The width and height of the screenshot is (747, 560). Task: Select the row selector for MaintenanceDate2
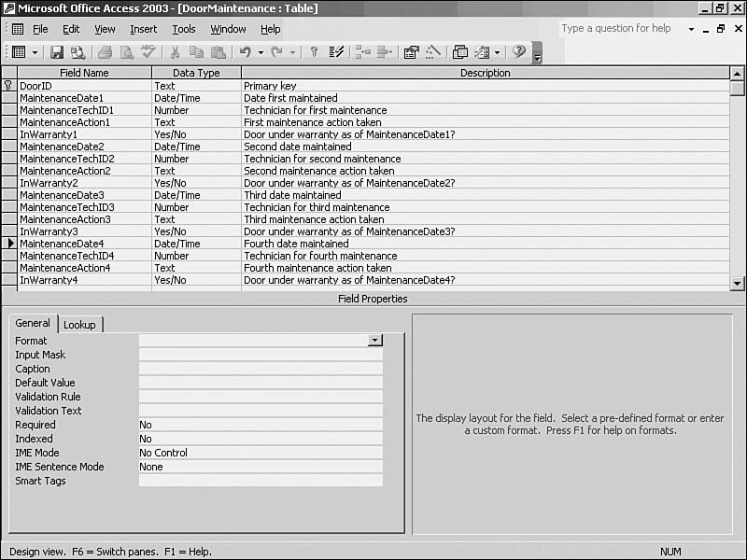pos(8,147)
